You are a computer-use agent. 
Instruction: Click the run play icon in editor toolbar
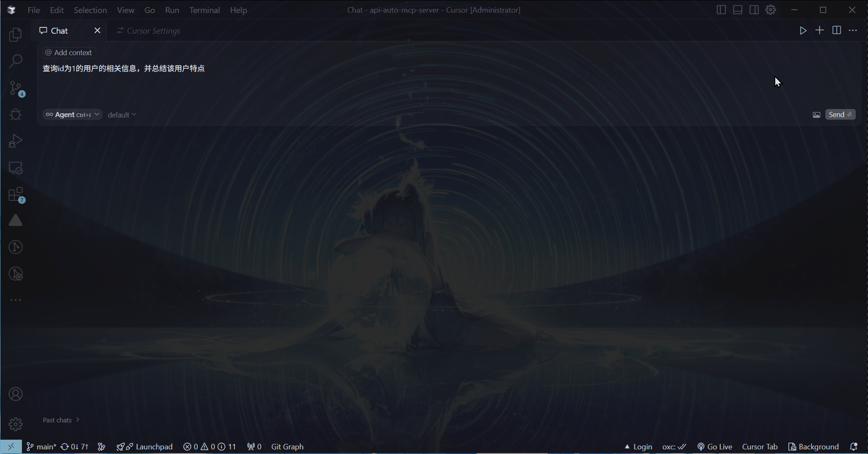click(x=803, y=30)
